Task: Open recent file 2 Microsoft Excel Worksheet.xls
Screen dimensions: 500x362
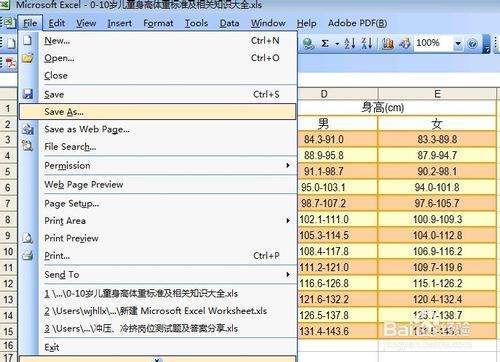Action: pyautogui.click(x=157, y=311)
